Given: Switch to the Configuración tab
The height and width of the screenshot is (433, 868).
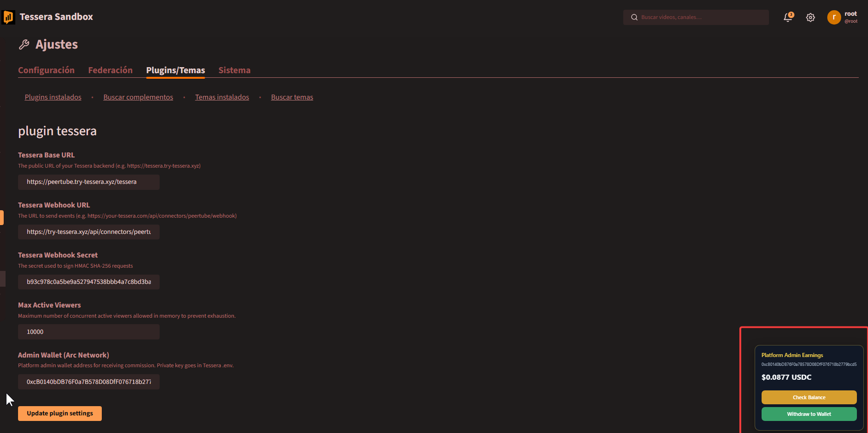Looking at the screenshot, I should (x=46, y=70).
